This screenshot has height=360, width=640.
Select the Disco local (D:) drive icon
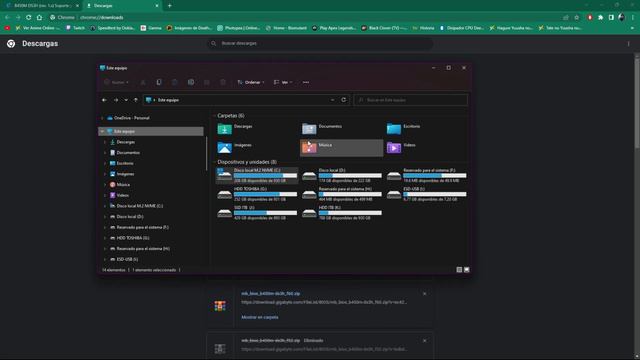pos(309,176)
